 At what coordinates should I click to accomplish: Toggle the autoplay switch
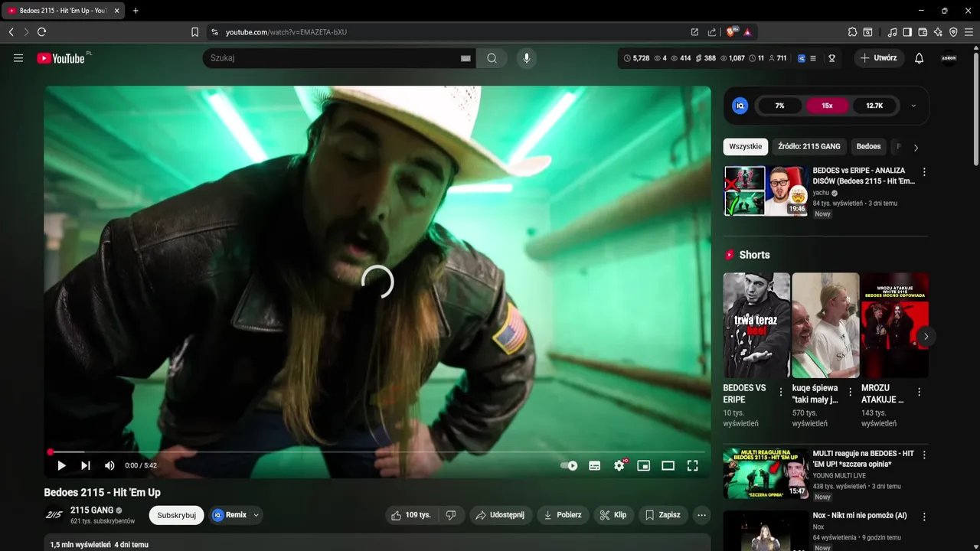click(569, 465)
